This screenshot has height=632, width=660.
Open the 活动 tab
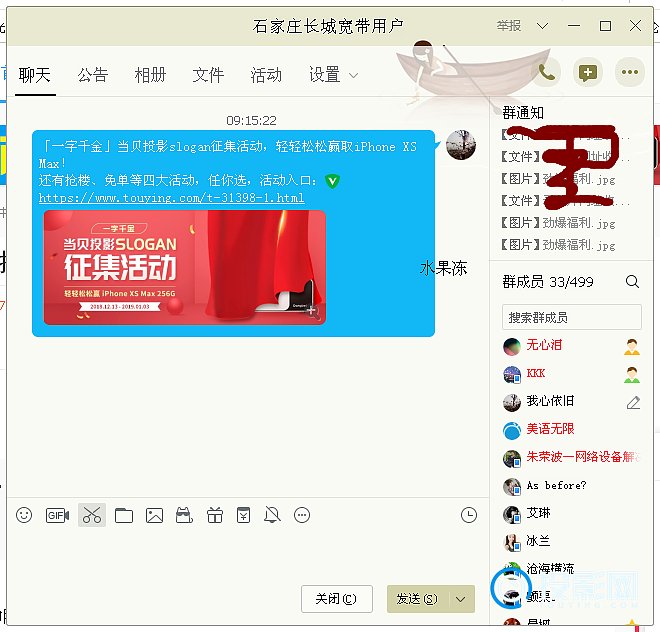click(x=266, y=75)
